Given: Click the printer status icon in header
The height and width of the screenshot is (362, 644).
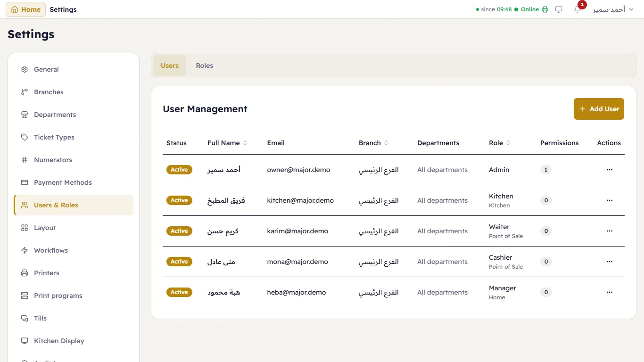Looking at the screenshot, I should (x=545, y=9).
